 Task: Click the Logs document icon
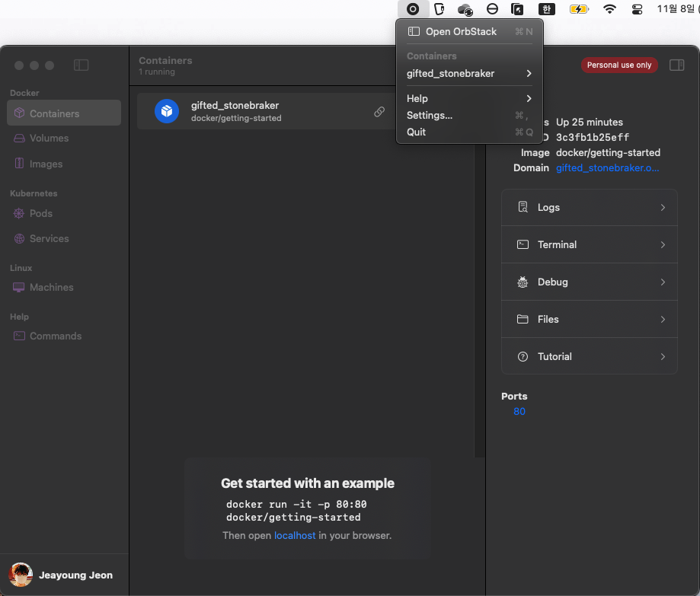523,207
